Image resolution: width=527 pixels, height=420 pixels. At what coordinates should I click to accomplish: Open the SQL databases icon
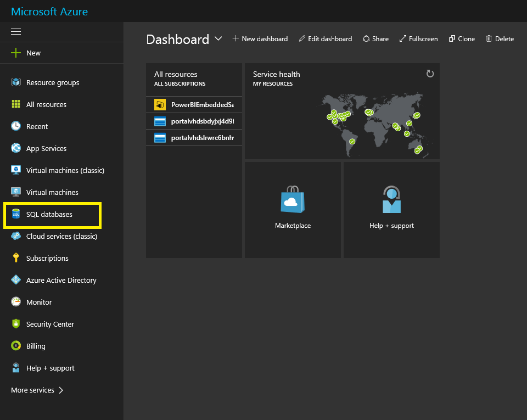[x=16, y=214]
